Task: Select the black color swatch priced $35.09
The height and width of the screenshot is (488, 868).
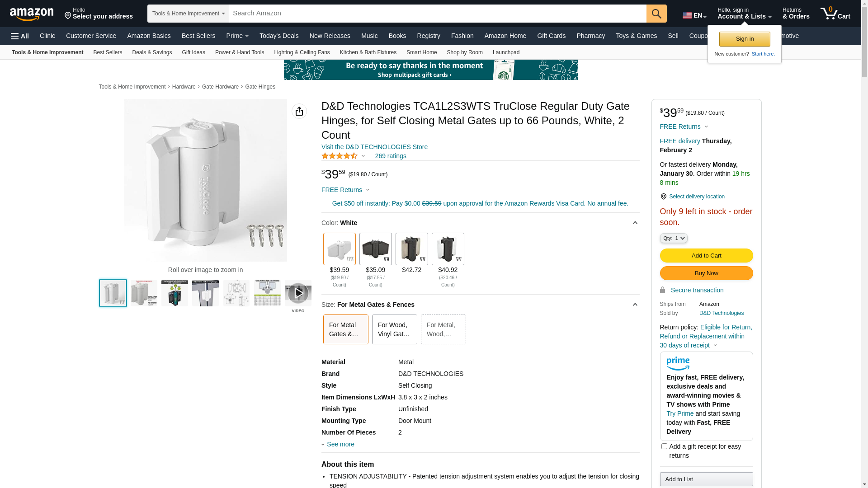Action: tap(376, 249)
